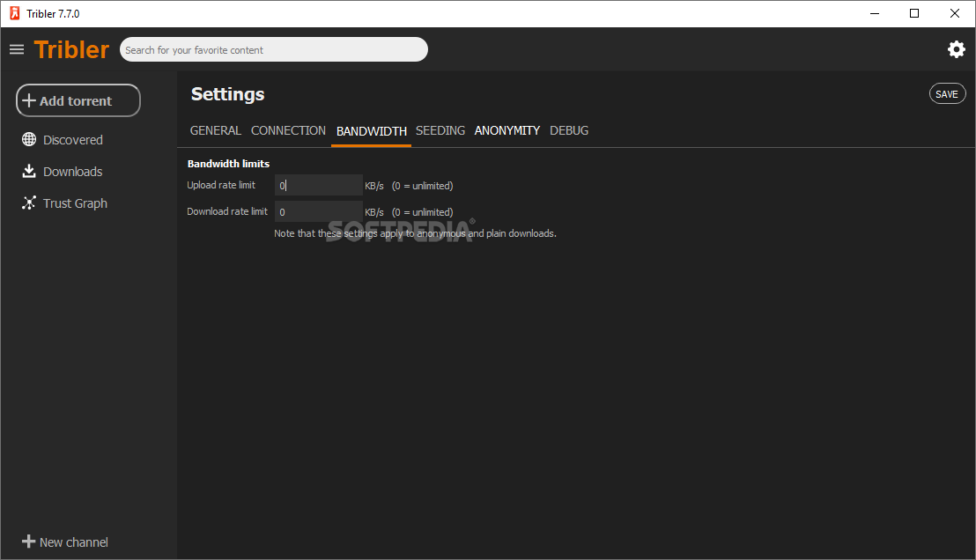The width and height of the screenshot is (976, 560).
Task: Select the Bandwidth tab
Action: [x=371, y=131]
